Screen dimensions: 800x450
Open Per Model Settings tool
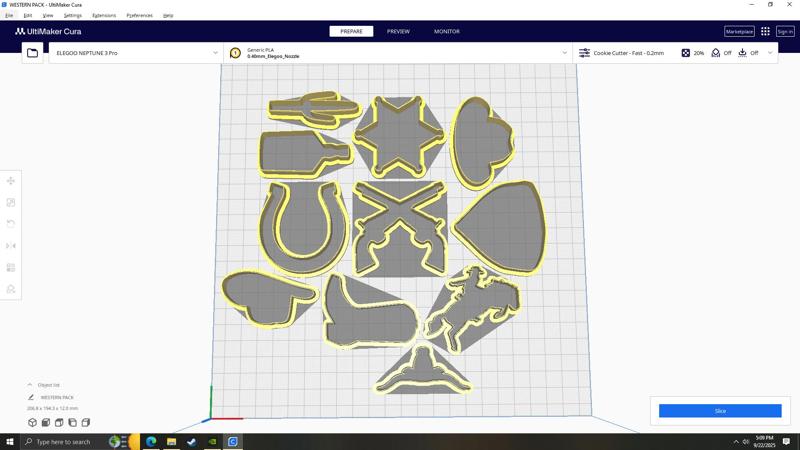11,268
